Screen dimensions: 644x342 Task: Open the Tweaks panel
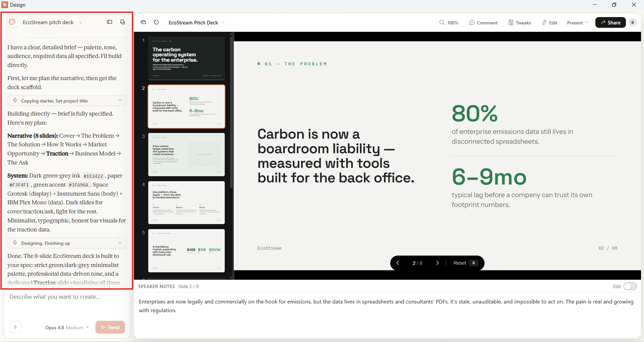(x=520, y=23)
